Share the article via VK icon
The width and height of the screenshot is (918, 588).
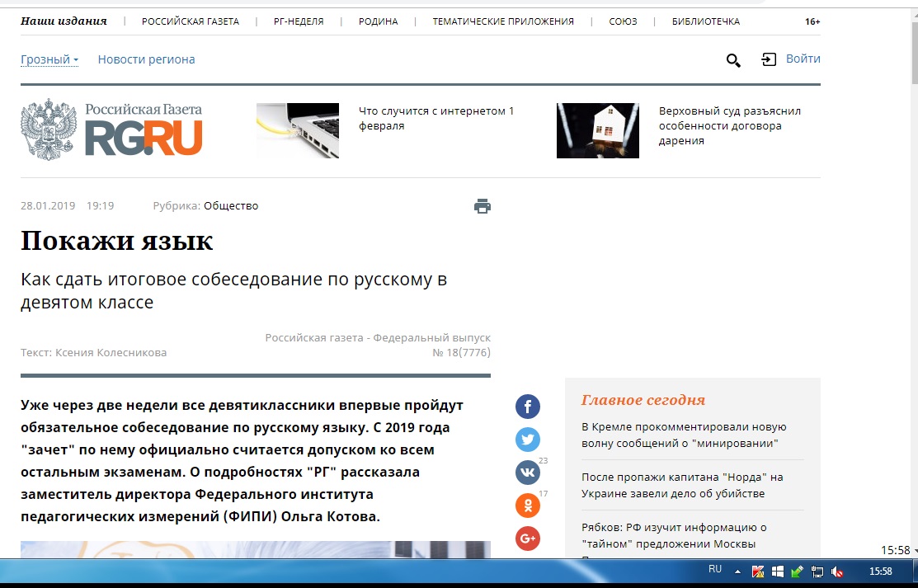pos(528,473)
